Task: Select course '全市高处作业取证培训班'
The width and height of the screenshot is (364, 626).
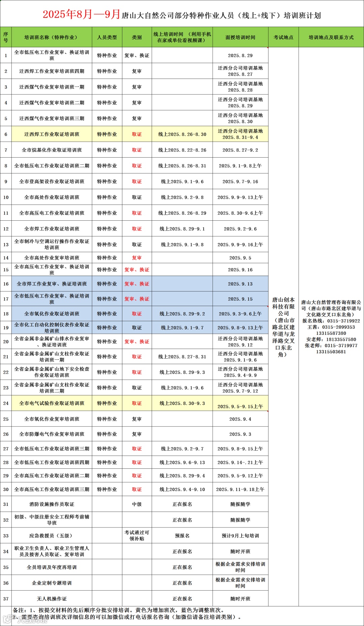Action: pos(52,197)
